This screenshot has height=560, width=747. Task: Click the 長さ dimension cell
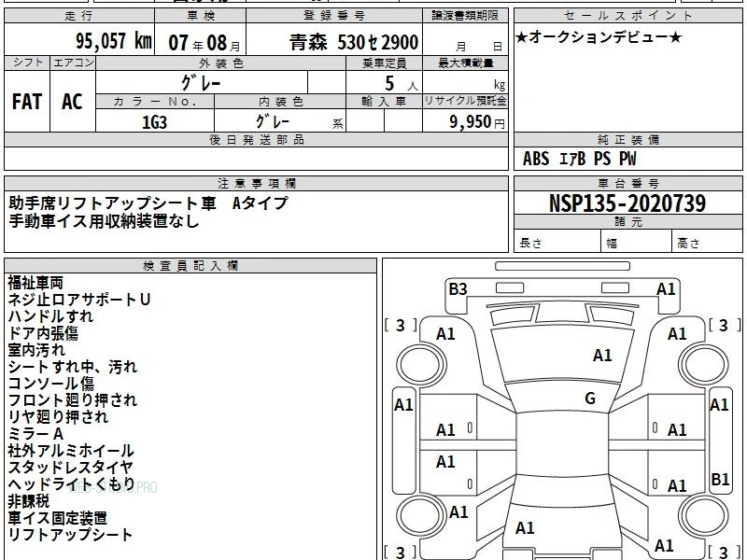click(x=557, y=243)
